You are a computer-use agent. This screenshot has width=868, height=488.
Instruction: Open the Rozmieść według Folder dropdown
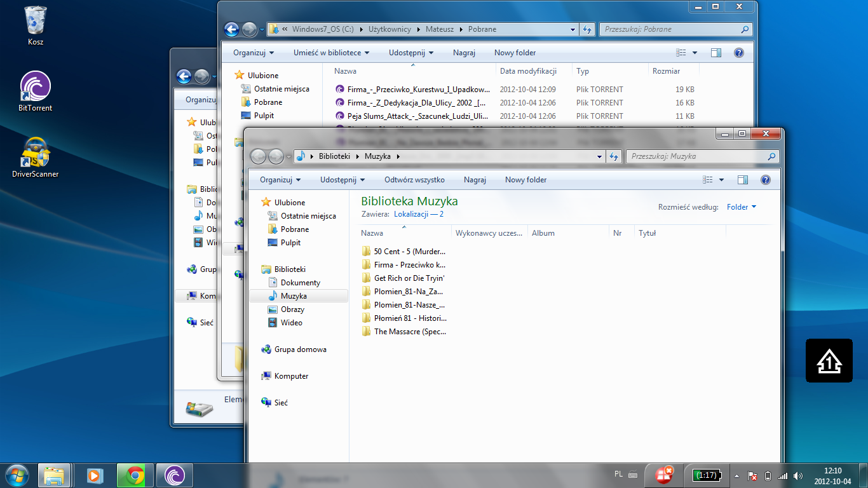pos(742,207)
